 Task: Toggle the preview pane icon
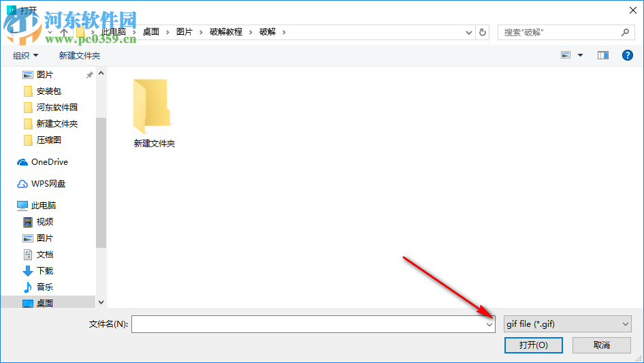(x=603, y=55)
